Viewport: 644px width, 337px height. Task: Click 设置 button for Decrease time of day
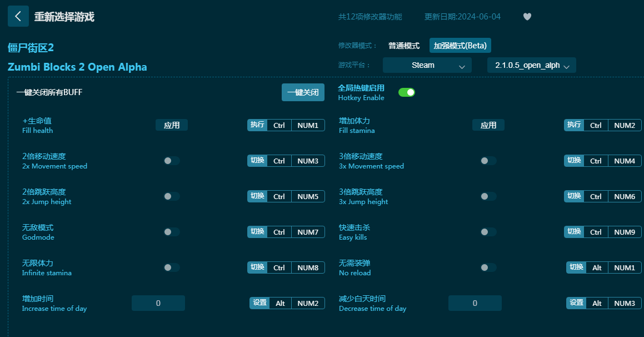point(576,303)
